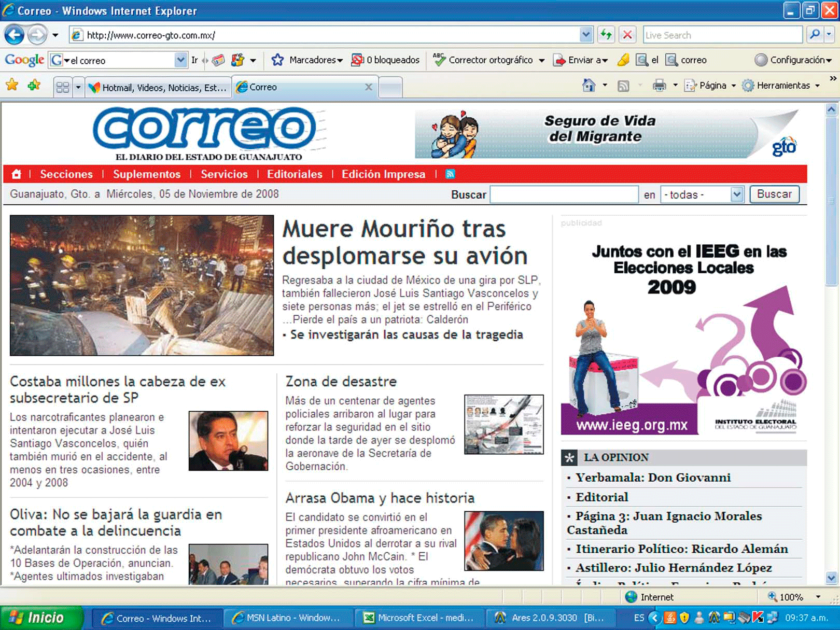Open the 100% zoom level control
Screen dimensions: 840x630
click(x=793, y=597)
